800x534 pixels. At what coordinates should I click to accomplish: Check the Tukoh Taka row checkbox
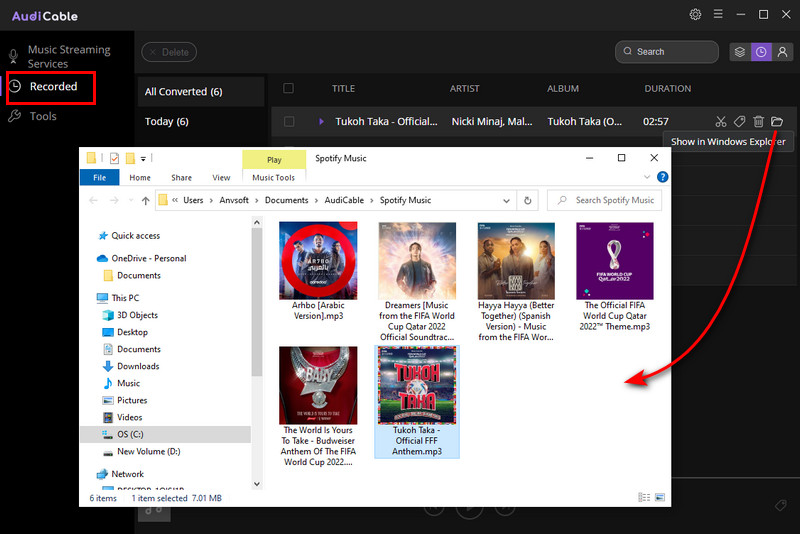pyautogui.click(x=289, y=121)
